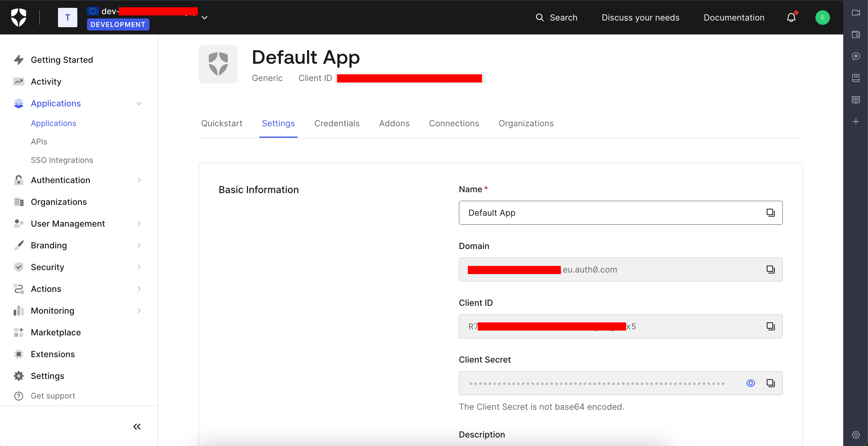Open tenant Settings in sidebar

tap(47, 376)
